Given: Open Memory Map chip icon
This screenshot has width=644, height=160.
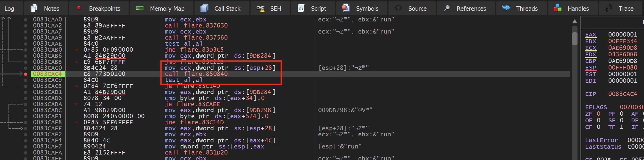Looking at the screenshot, I should pos(140,8).
